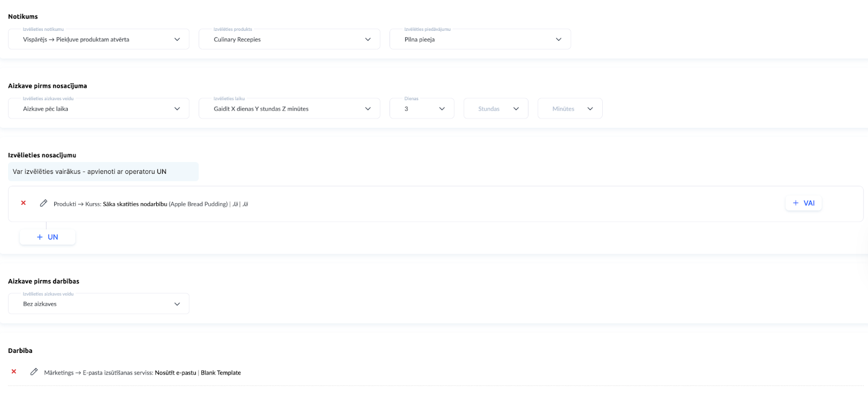Open the Stundas hours dropdown
Screen dimensions: 868x394
(496, 109)
